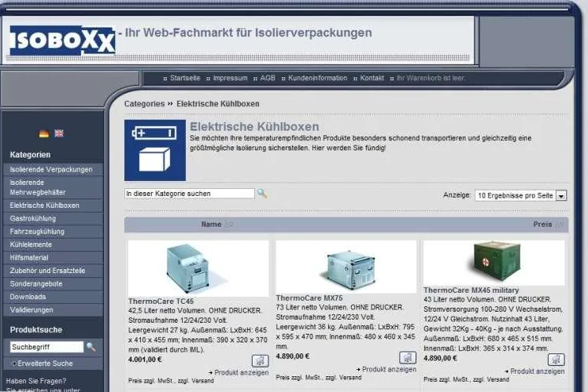The image size is (588, 392).
Task: Click Elektrische Kühlboxen category image
Action: 155,150
